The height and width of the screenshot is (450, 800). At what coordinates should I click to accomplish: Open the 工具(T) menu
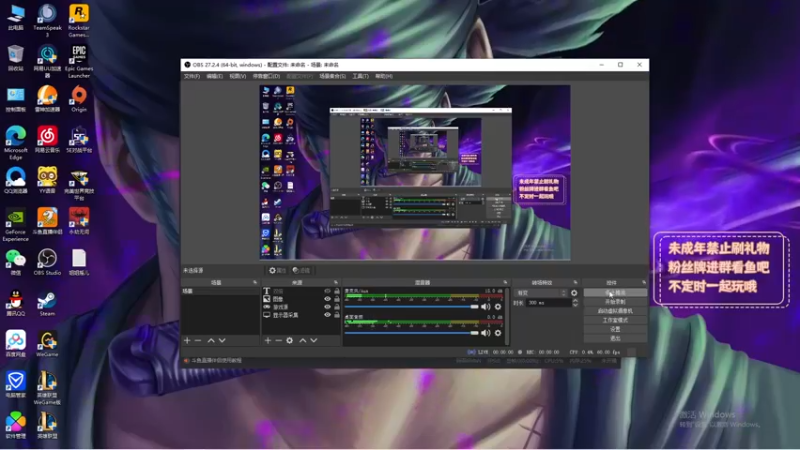360,76
